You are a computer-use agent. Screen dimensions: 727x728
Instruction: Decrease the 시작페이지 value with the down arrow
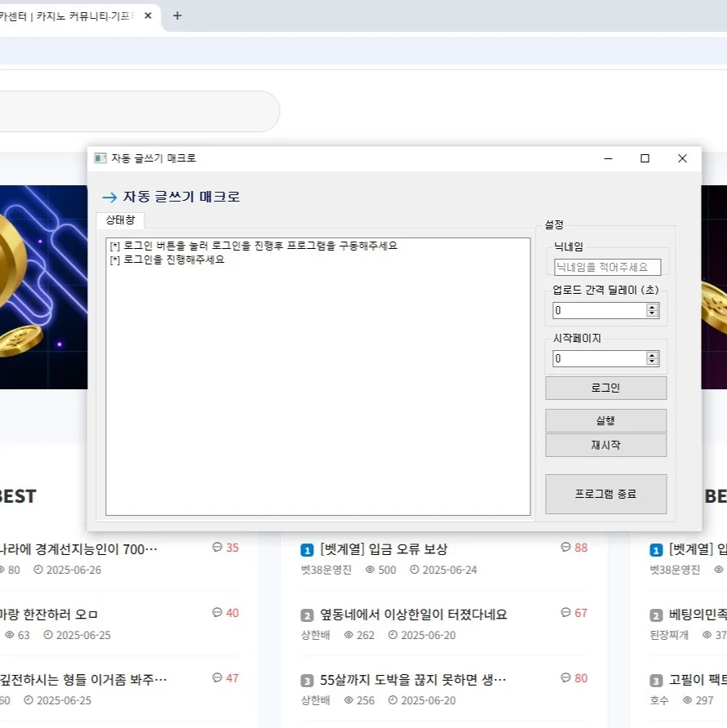point(652,362)
